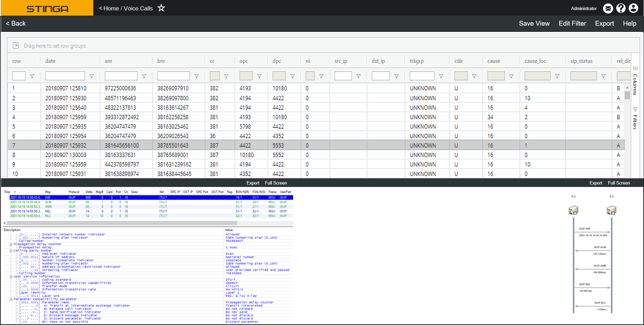Click Export in the top toolbar
The image size is (644, 325).
604,24
